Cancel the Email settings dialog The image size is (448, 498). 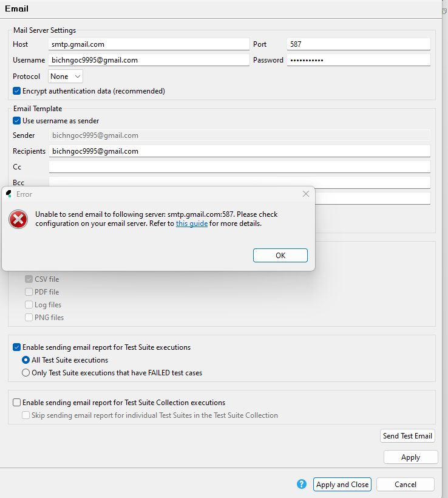click(x=405, y=485)
